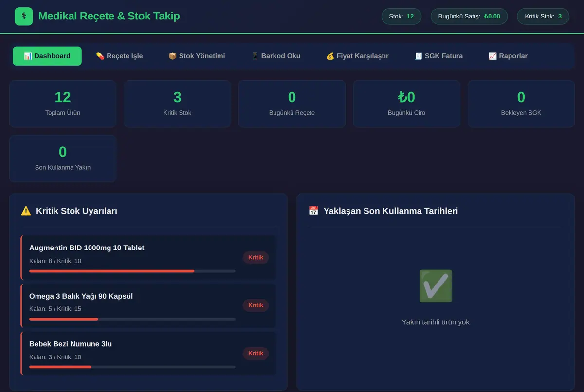This screenshot has height=392, width=584.
Task: Click the Bebek Bezi Numune 3lu name
Action: click(x=71, y=344)
